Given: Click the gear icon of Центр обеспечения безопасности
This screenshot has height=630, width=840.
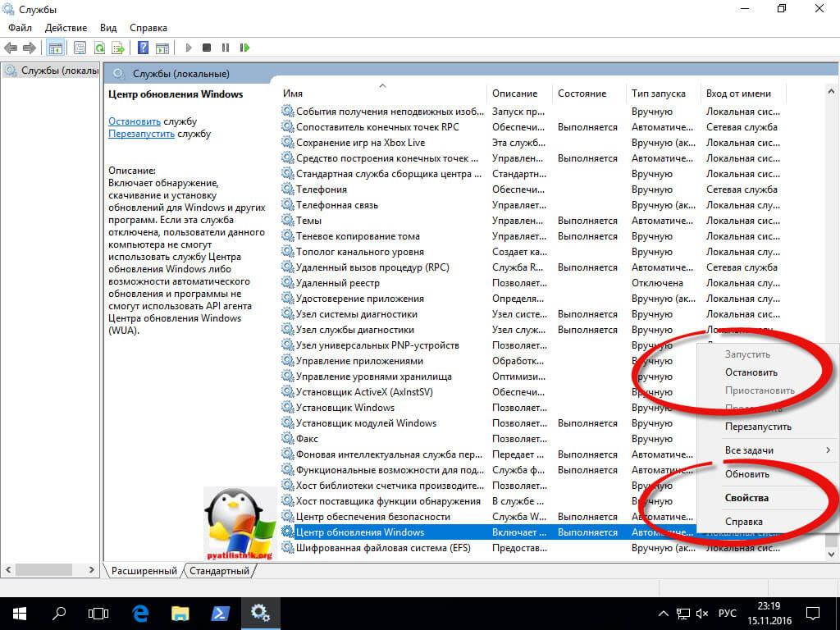Looking at the screenshot, I should click(x=288, y=517).
